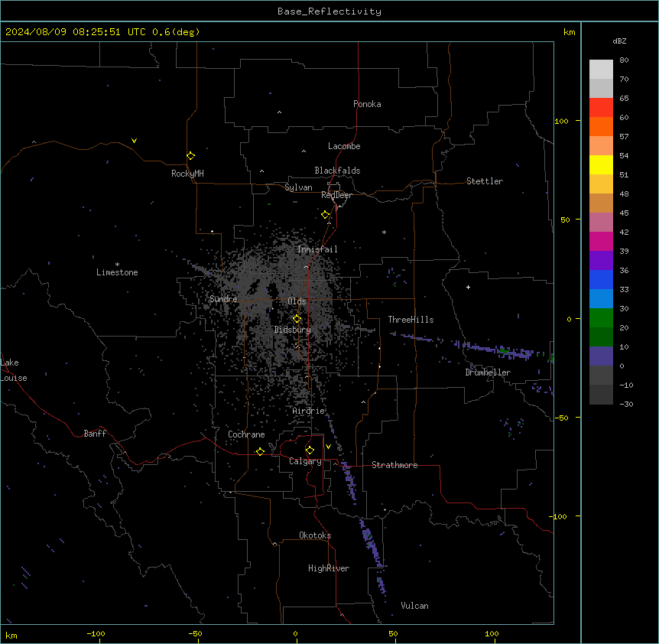Pick the magenta 39-42 dBZ legend swatch
This screenshot has height=644, width=659.
coord(601,241)
